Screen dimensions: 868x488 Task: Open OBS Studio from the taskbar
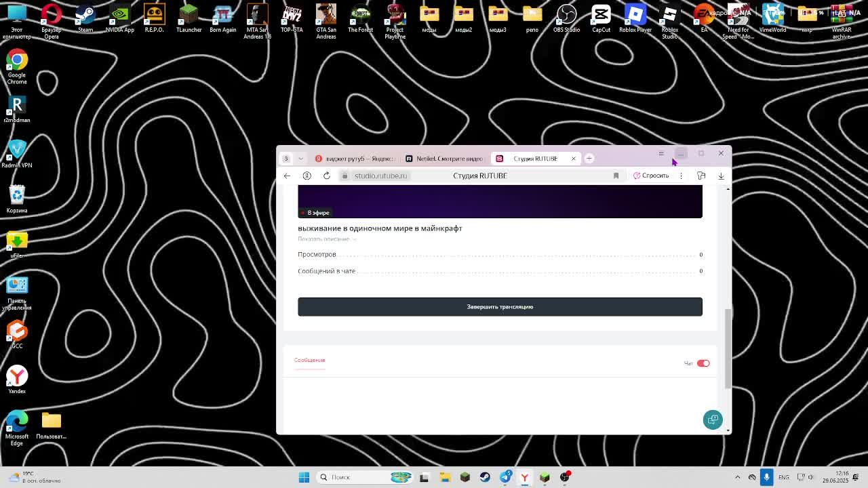pyautogui.click(x=565, y=477)
